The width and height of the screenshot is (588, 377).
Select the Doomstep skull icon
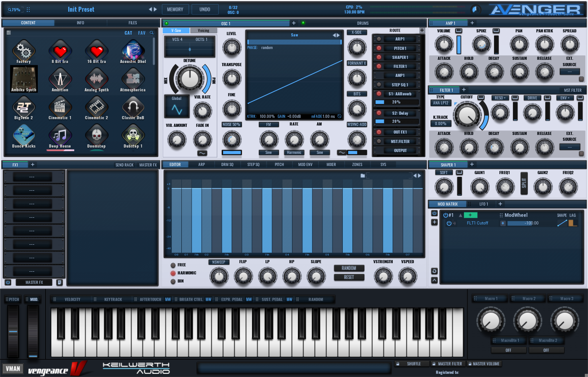[x=97, y=135]
